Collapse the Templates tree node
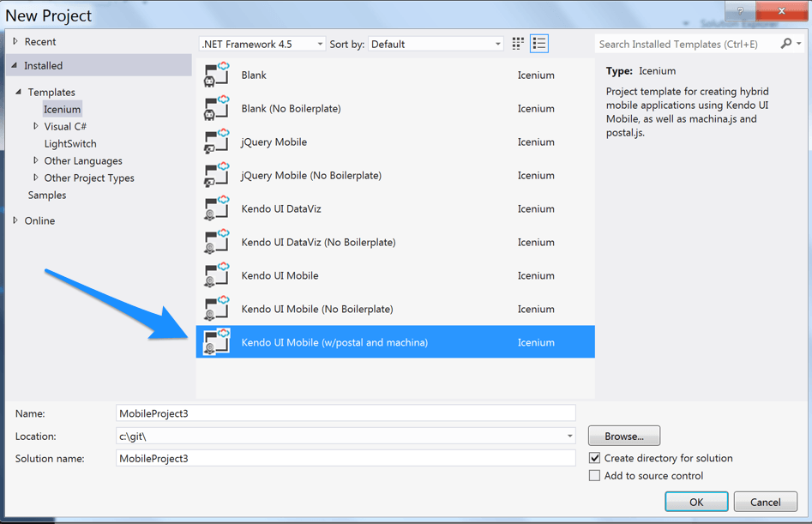Image resolution: width=812 pixels, height=524 pixels. click(x=18, y=92)
